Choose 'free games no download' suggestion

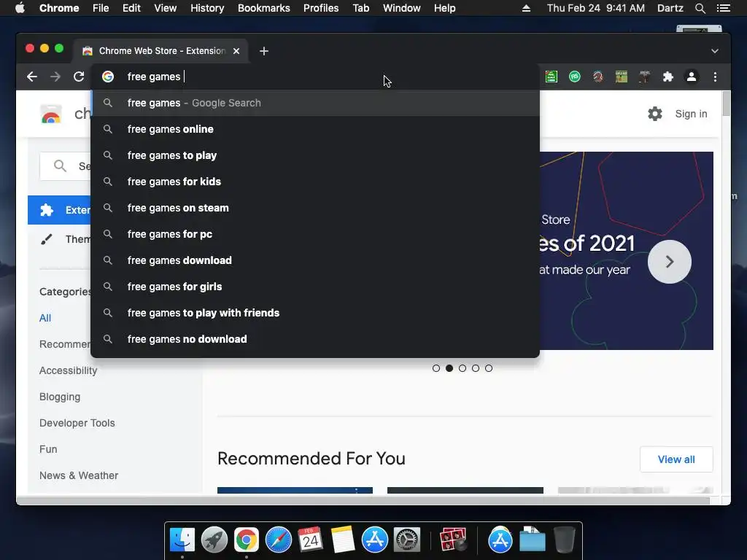[315, 338]
